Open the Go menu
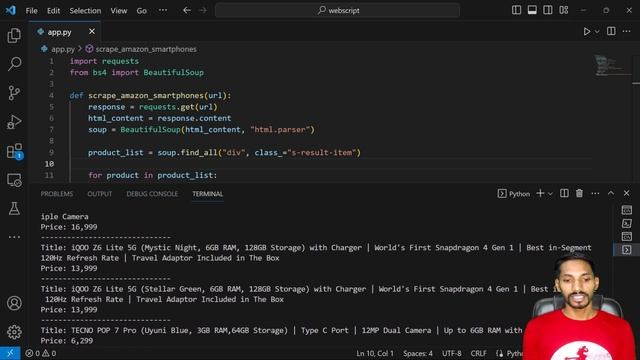The width and height of the screenshot is (640, 360). click(142, 11)
